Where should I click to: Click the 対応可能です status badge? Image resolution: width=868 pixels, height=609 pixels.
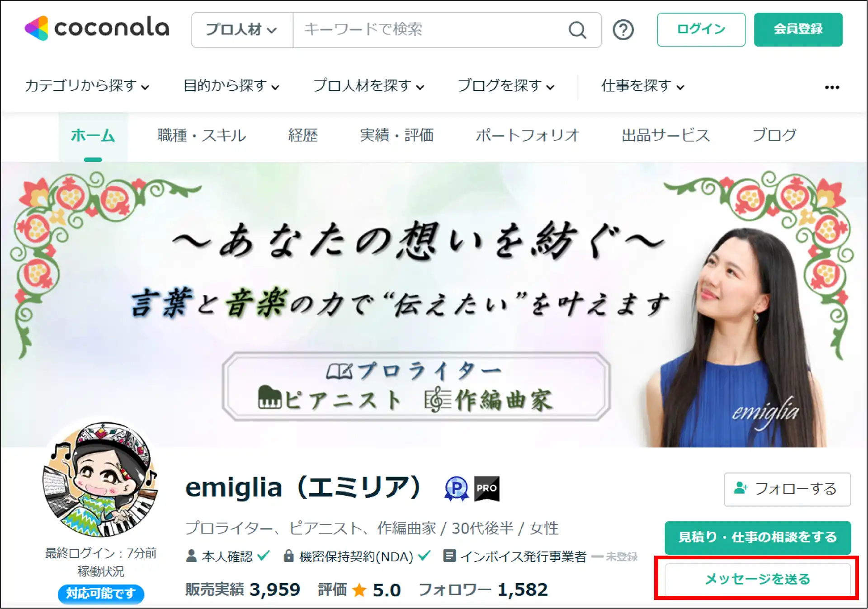coord(101,593)
